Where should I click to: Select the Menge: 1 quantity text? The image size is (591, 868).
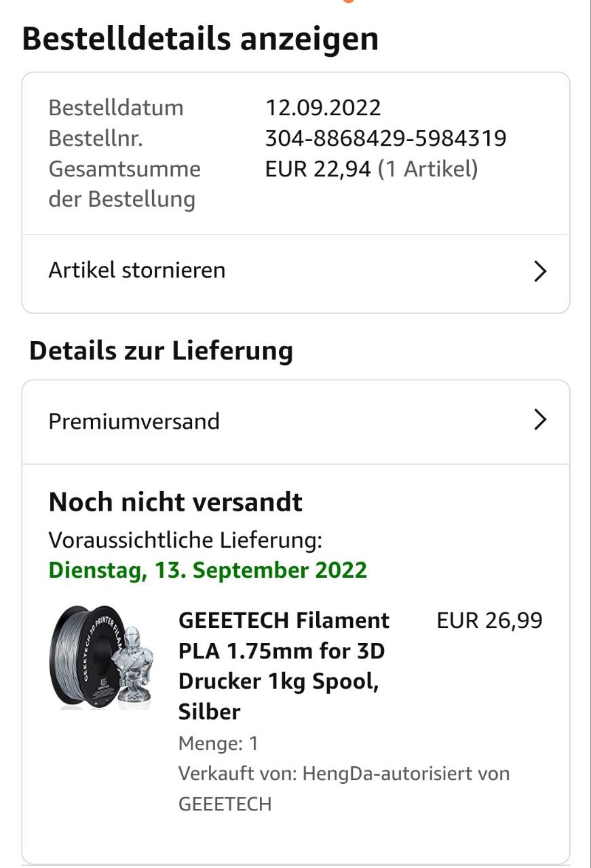218,743
